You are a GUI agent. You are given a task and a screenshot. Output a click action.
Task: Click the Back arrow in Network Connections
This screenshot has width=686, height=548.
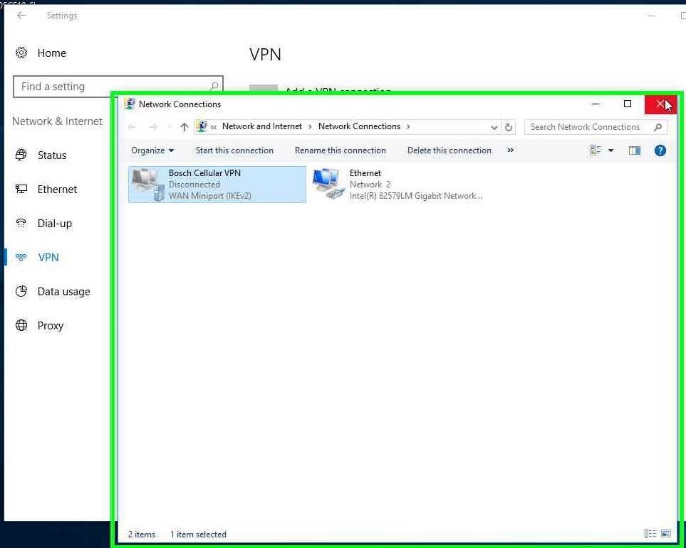pos(132,127)
